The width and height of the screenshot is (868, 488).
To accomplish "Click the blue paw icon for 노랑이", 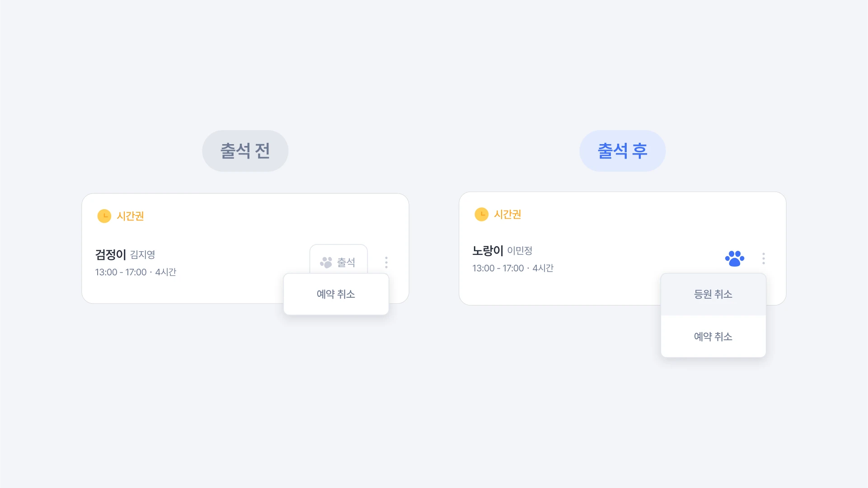I will coord(735,258).
